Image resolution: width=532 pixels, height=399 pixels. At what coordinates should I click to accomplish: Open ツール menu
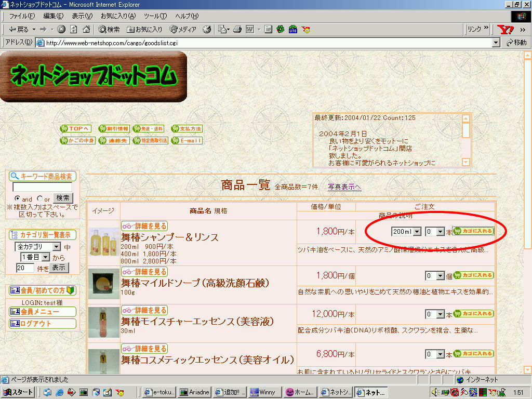[155, 16]
